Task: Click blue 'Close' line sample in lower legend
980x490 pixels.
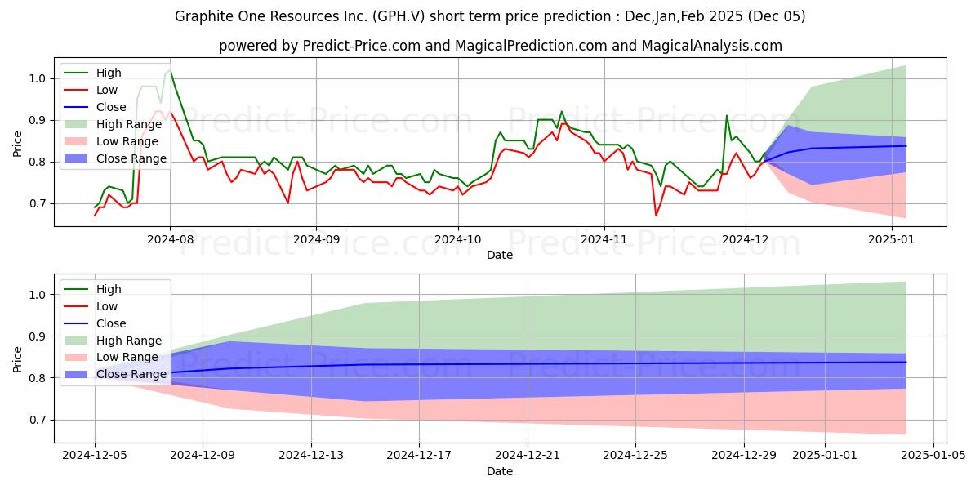Action: tap(78, 323)
